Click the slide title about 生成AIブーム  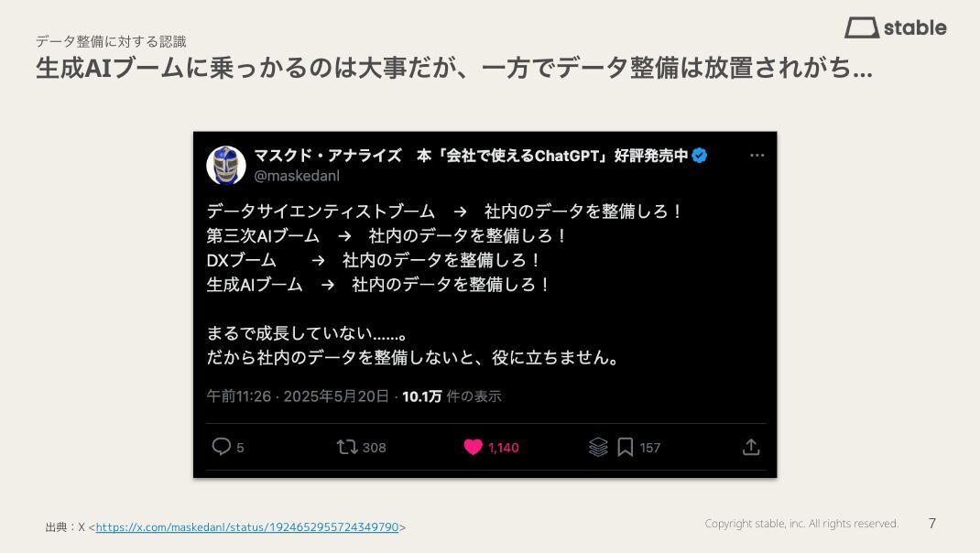[x=453, y=68]
